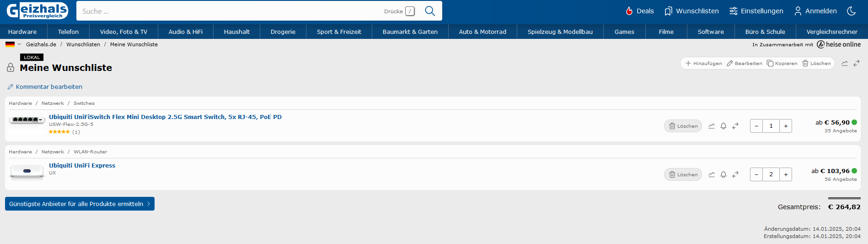Open the Audio & HiFi menu
868x244 pixels.
[185, 32]
